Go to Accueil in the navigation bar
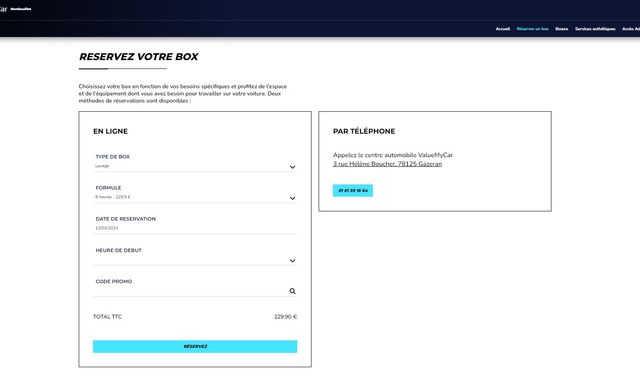640x384 pixels. tap(502, 29)
